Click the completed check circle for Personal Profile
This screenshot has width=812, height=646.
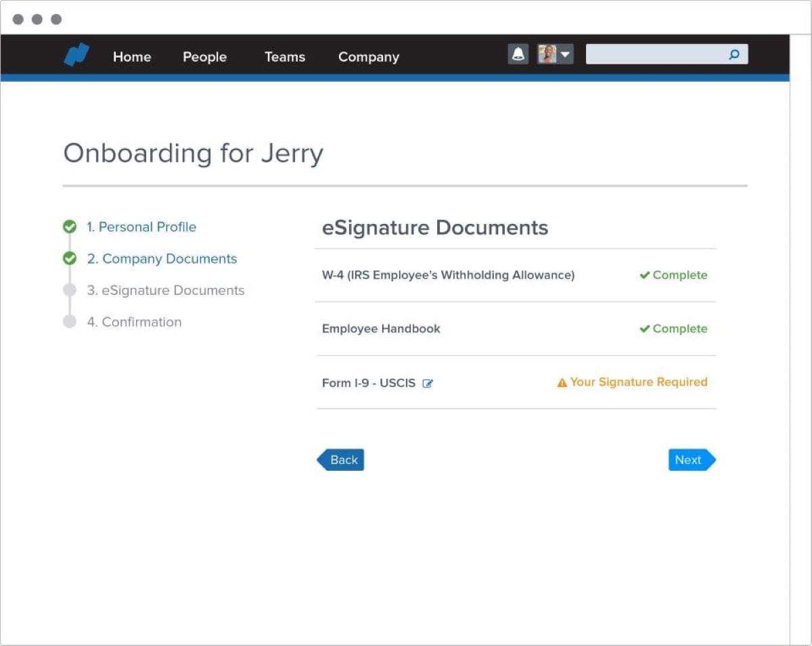(70, 227)
